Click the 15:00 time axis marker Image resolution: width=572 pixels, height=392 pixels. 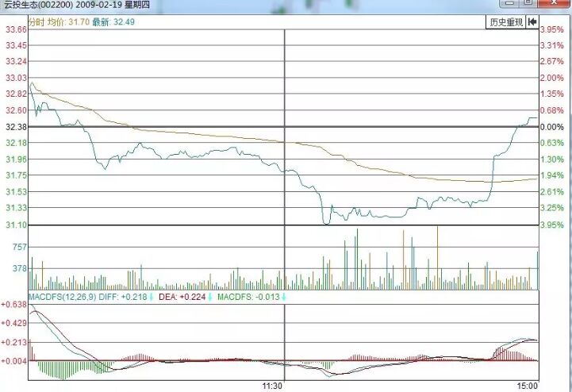click(x=526, y=385)
